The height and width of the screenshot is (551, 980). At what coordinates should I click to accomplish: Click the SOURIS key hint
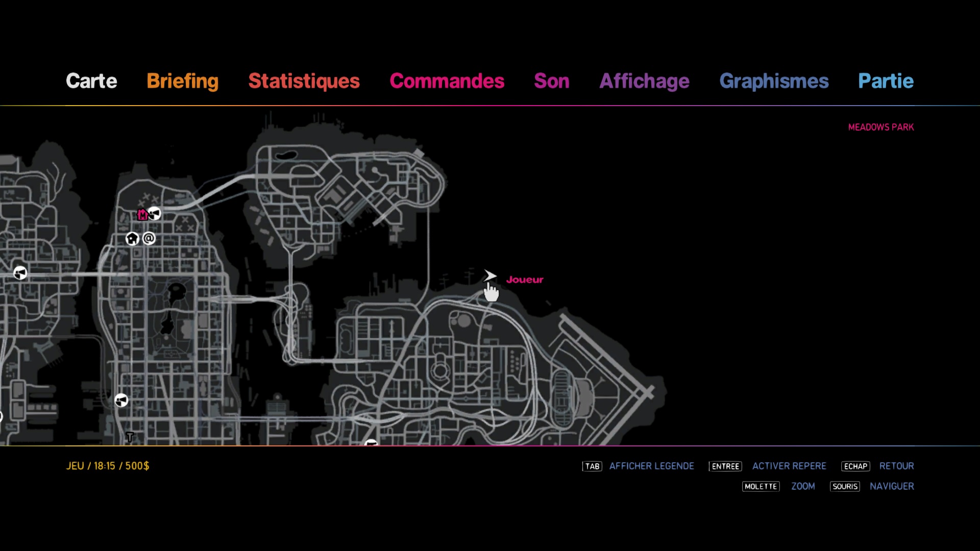pos(845,487)
